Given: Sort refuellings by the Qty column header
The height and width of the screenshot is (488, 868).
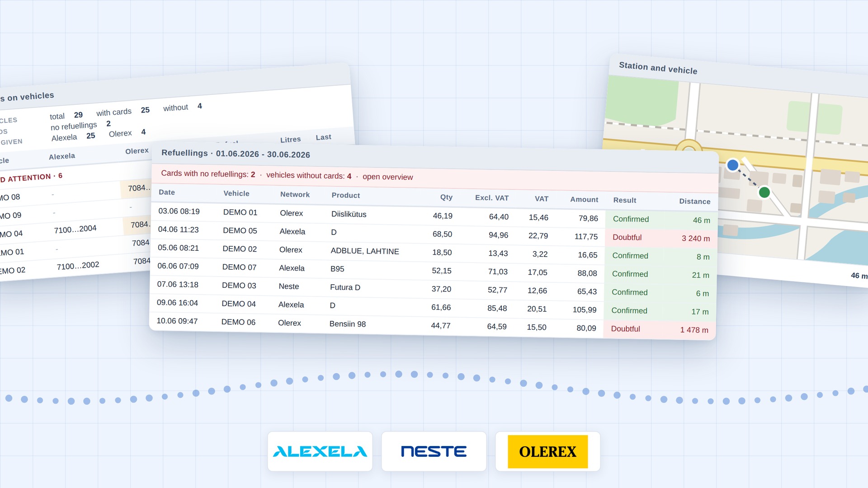Looking at the screenshot, I should tap(446, 197).
